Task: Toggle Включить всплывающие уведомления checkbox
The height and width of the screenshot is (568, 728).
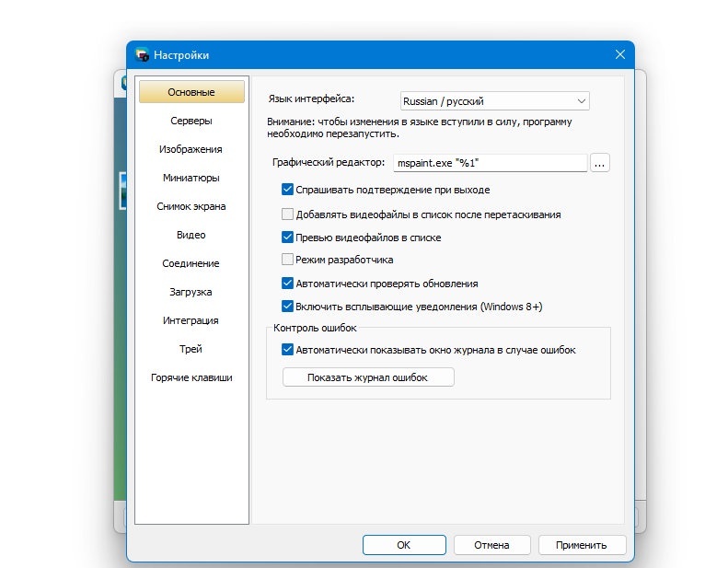Action: (x=287, y=307)
